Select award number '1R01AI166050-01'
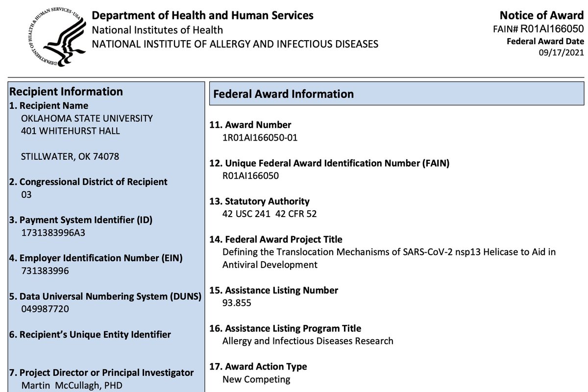Image resolution: width=588 pixels, height=392 pixels. 260,138
